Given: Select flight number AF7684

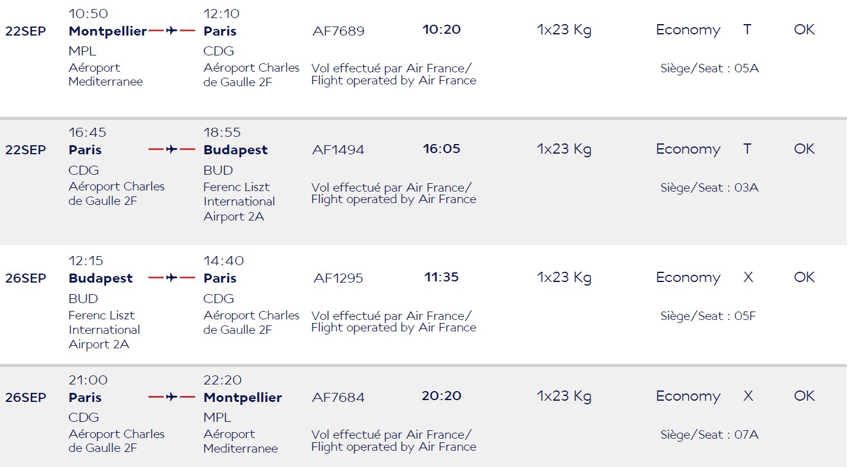Looking at the screenshot, I should tap(338, 398).
